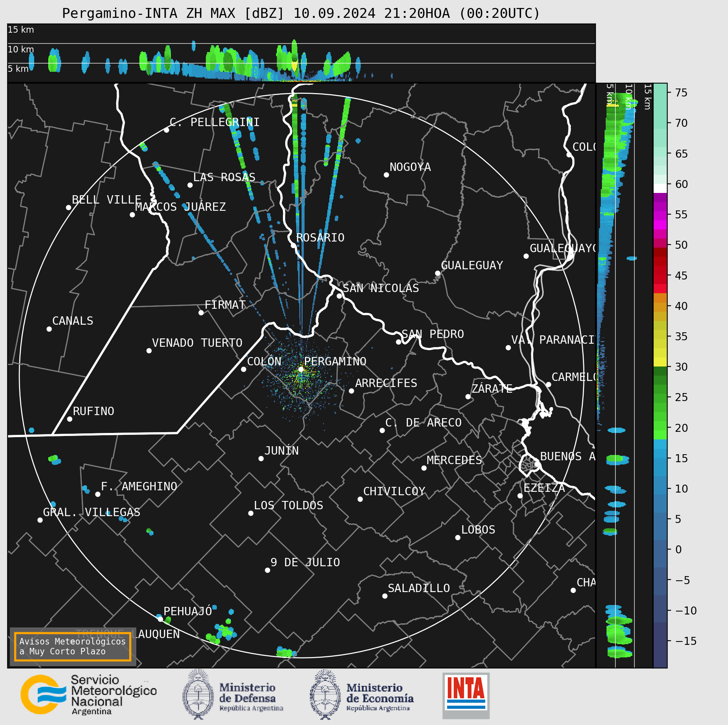
Task: Click the 5 km label in top panel
Action: coord(18,69)
